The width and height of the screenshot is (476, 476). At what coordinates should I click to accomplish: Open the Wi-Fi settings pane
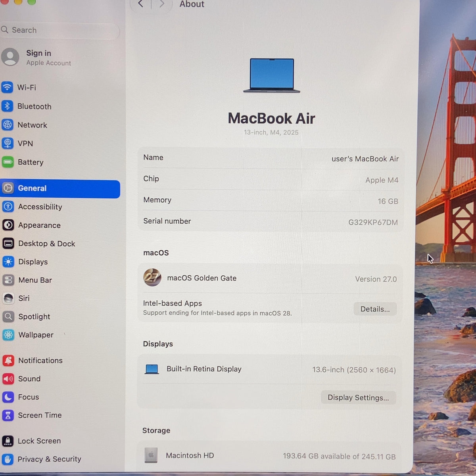[x=60, y=87]
